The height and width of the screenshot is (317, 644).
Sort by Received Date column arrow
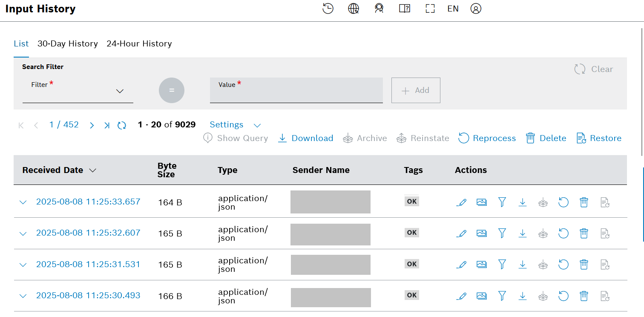92,170
